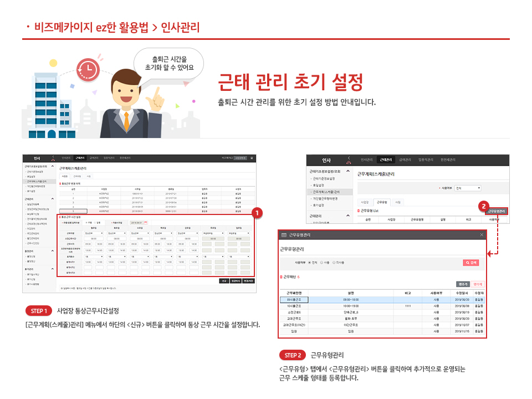Screen dimensions: 532x399
Task: Open 원천세관리 top menu in Step 2 window
Action: (x=448, y=160)
